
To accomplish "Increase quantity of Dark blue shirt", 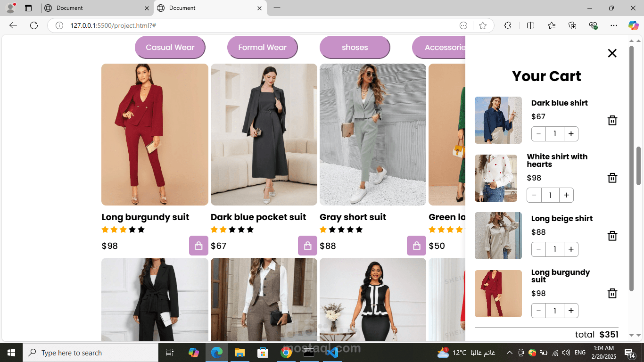I will [571, 134].
